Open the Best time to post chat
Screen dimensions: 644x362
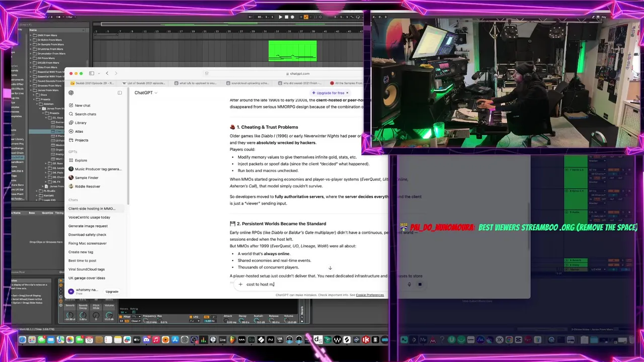[x=82, y=260]
